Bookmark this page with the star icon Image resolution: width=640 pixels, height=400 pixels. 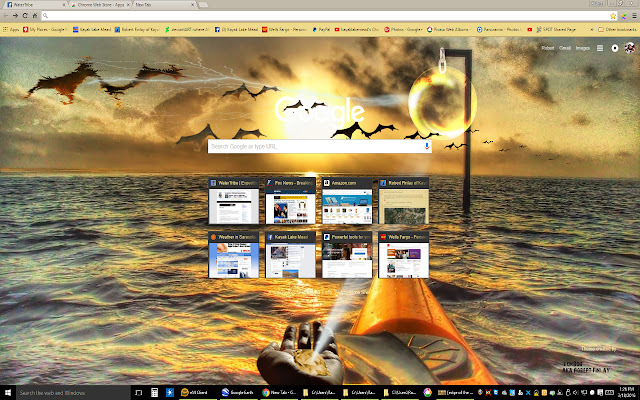tap(613, 16)
